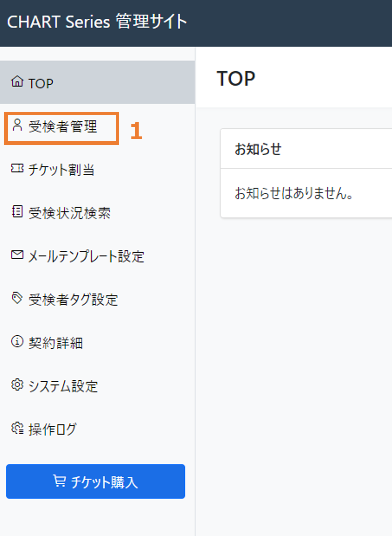The width and height of the screenshot is (392, 536).
Task: Click the info circle icon for 契約詳細
Action: click(17, 341)
